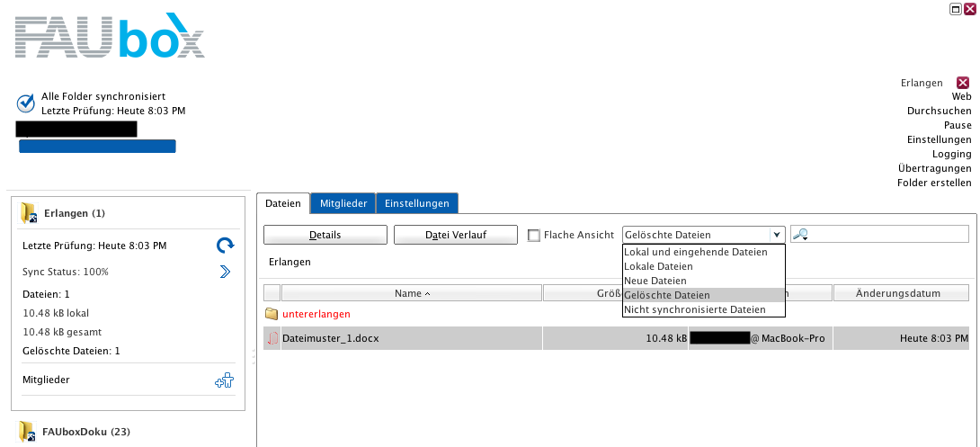Click the blue storage usage bar
This screenshot has width=980, height=447.
point(97,147)
